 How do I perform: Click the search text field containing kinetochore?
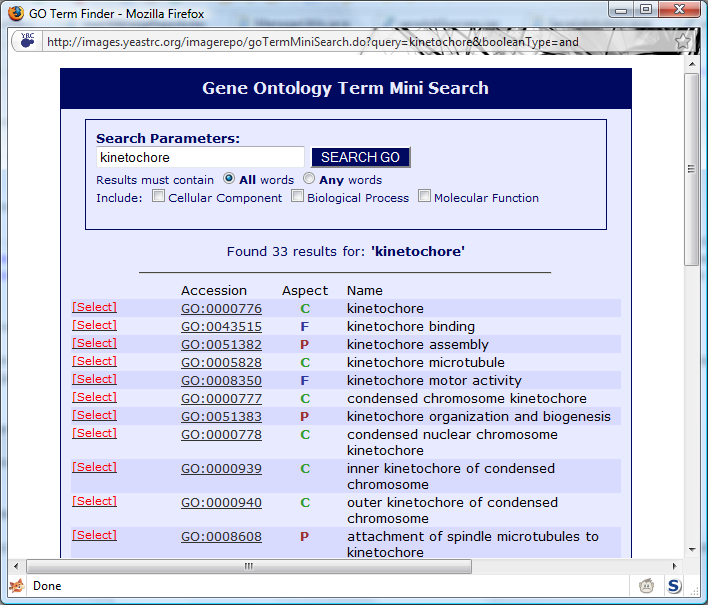point(200,157)
